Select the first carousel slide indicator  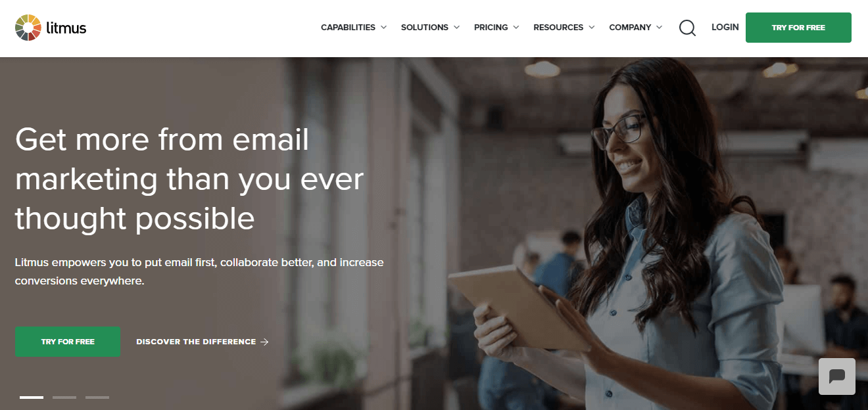click(x=32, y=398)
